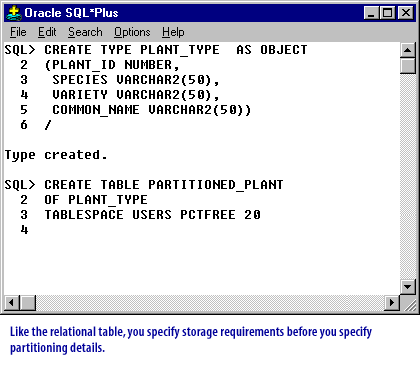
Task: Click the slash on line 6
Action: click(48, 125)
